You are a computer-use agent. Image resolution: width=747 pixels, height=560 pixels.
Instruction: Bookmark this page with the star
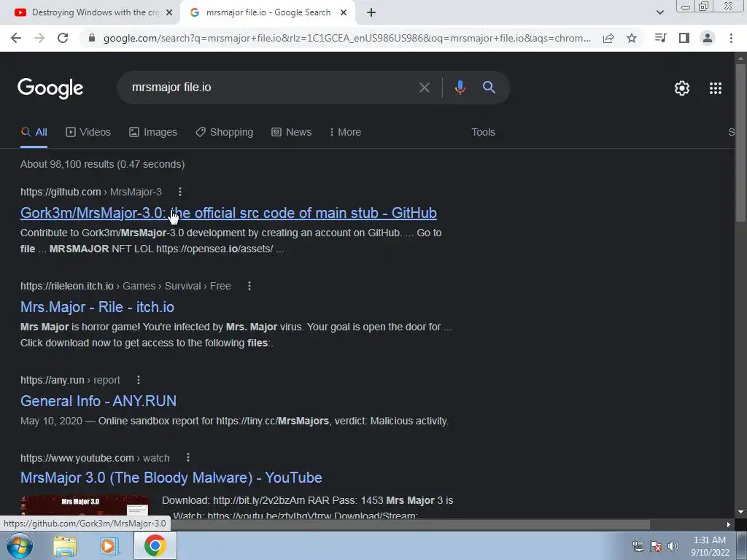point(632,38)
